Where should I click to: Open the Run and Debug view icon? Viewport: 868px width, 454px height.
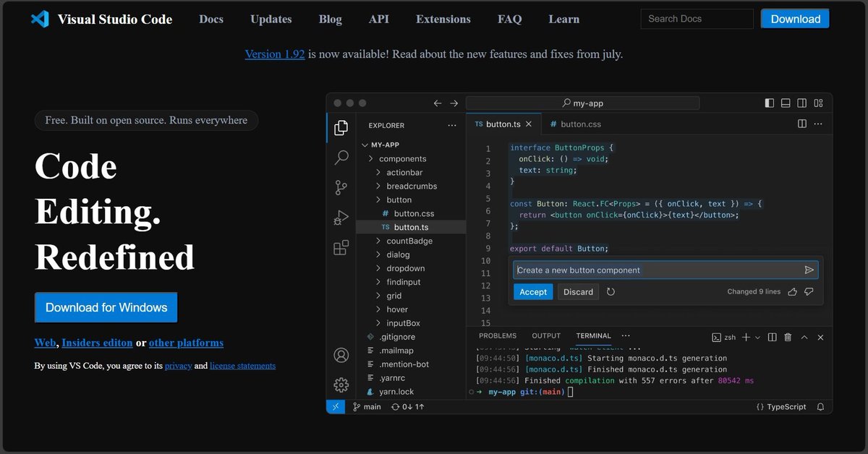point(341,218)
